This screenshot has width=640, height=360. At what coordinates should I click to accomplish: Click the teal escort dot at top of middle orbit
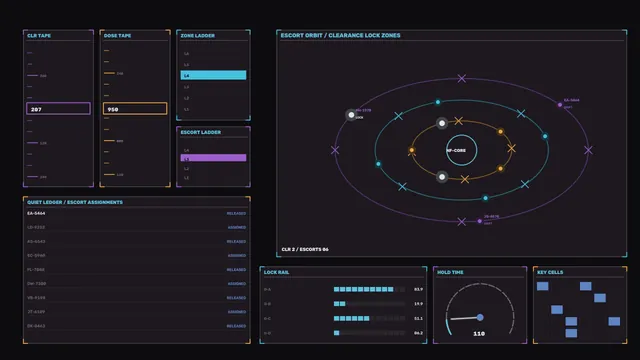coord(438,102)
